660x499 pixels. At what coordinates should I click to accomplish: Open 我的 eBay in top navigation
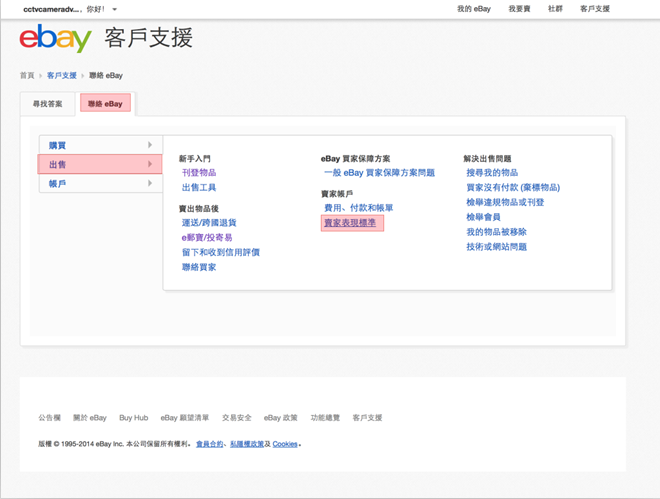click(x=473, y=9)
